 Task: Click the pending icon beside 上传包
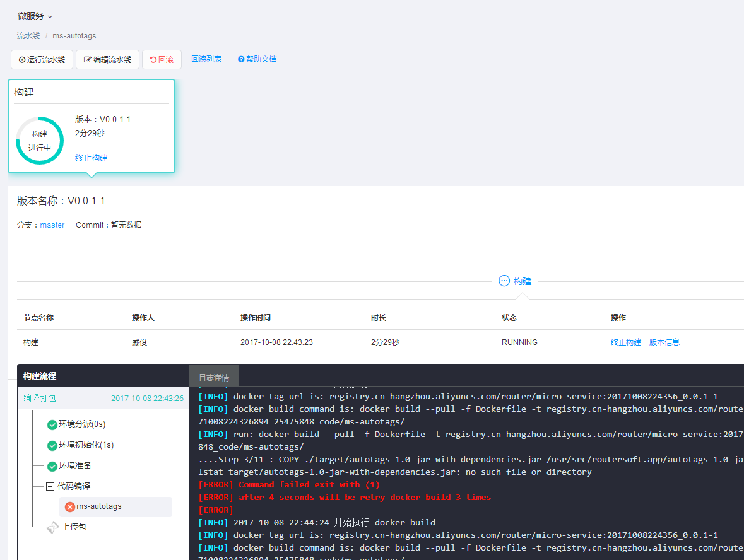(x=52, y=527)
